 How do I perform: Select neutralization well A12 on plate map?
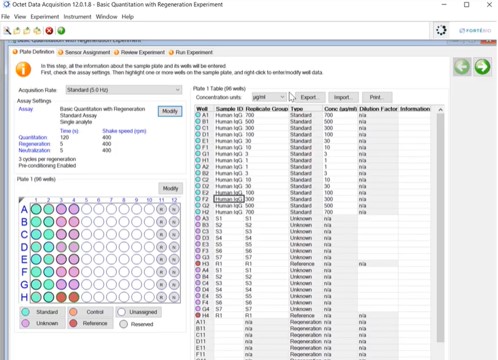pos(174,209)
